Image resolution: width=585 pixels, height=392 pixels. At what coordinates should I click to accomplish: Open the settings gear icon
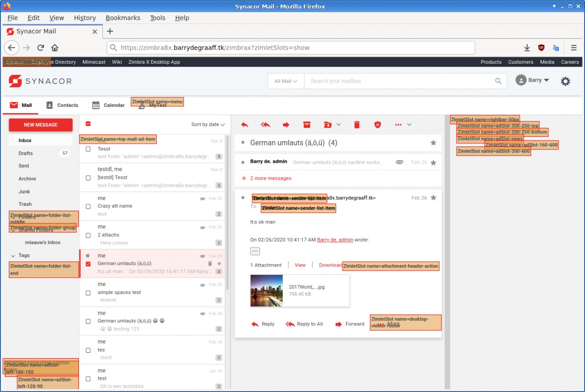(x=565, y=81)
